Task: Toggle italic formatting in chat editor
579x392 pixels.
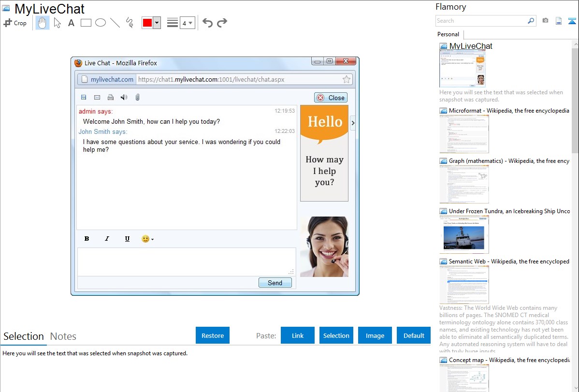Action: coord(107,239)
